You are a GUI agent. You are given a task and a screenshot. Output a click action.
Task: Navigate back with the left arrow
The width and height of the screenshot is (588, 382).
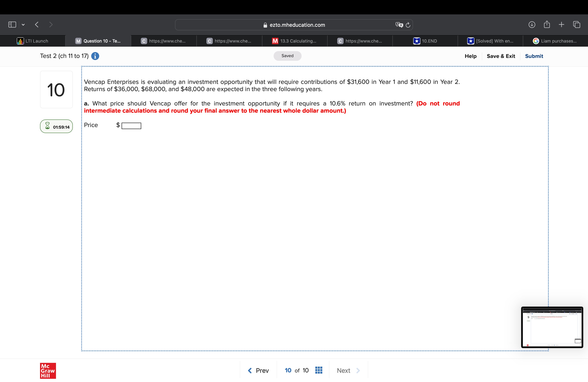point(37,24)
